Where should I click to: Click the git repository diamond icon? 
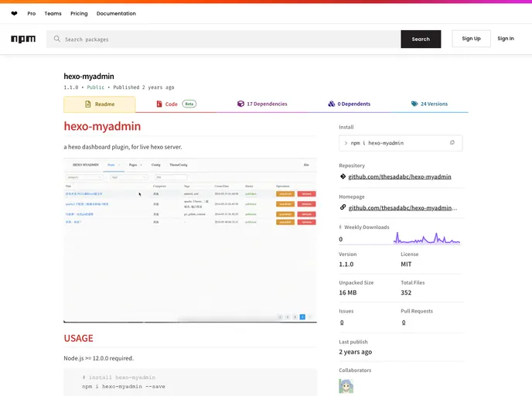coord(343,176)
